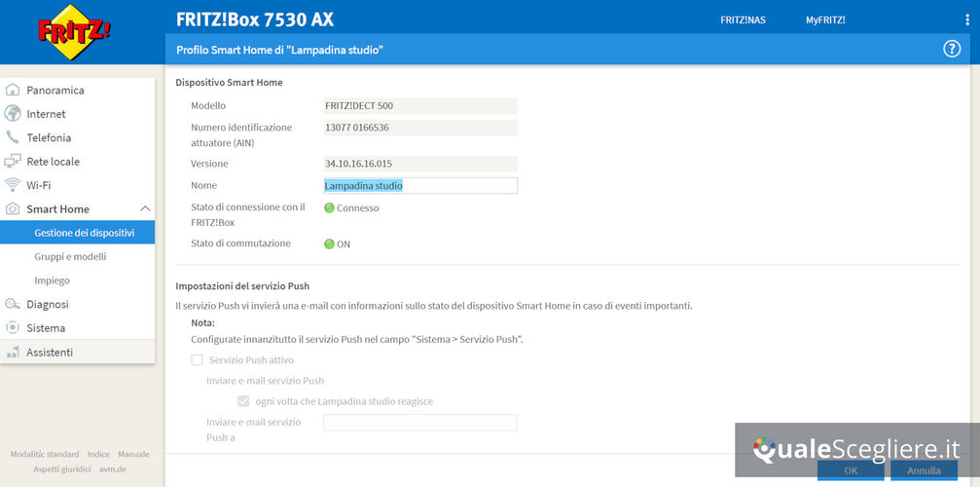The height and width of the screenshot is (487, 980).
Task: Select Gruppi e modelli submenu
Action: [70, 257]
